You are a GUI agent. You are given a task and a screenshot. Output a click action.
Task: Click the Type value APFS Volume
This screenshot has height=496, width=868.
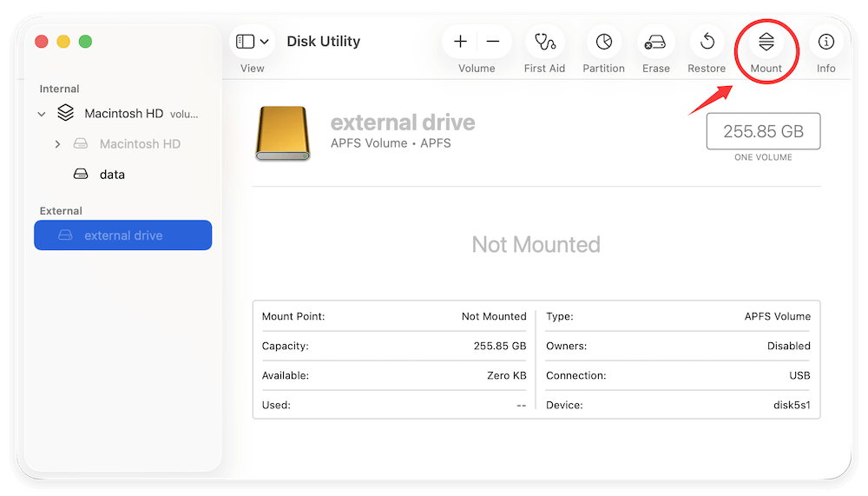[777, 316]
